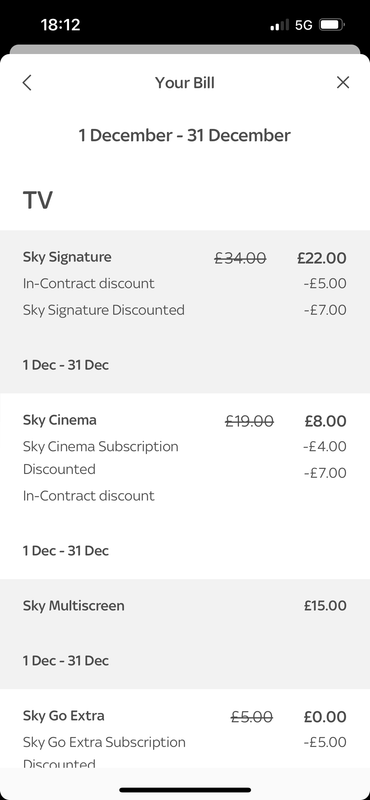Select the Sky Cinema bill row
This screenshot has height=800, width=370.
pyautogui.click(x=185, y=486)
